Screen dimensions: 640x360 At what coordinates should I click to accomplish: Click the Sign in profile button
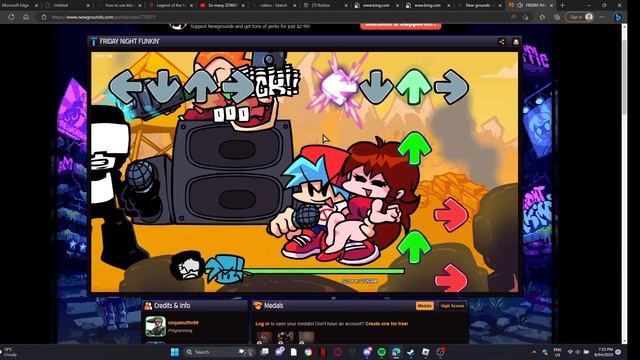coord(580,17)
